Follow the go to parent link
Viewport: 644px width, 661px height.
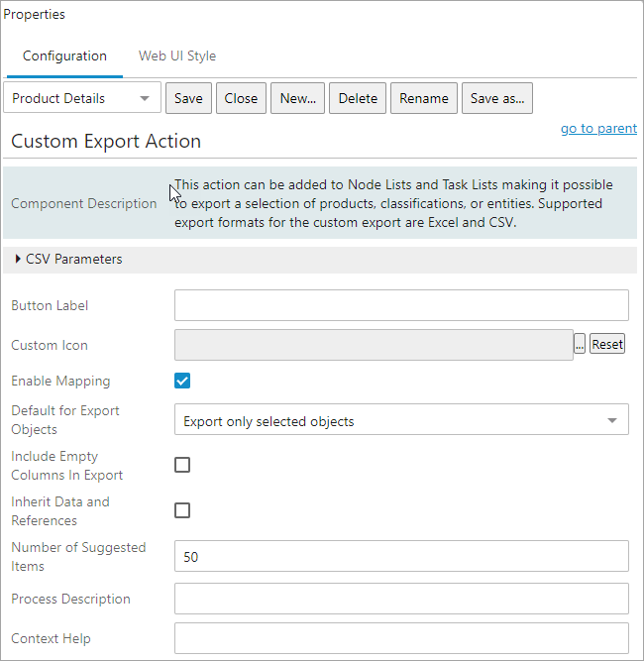pyautogui.click(x=598, y=128)
